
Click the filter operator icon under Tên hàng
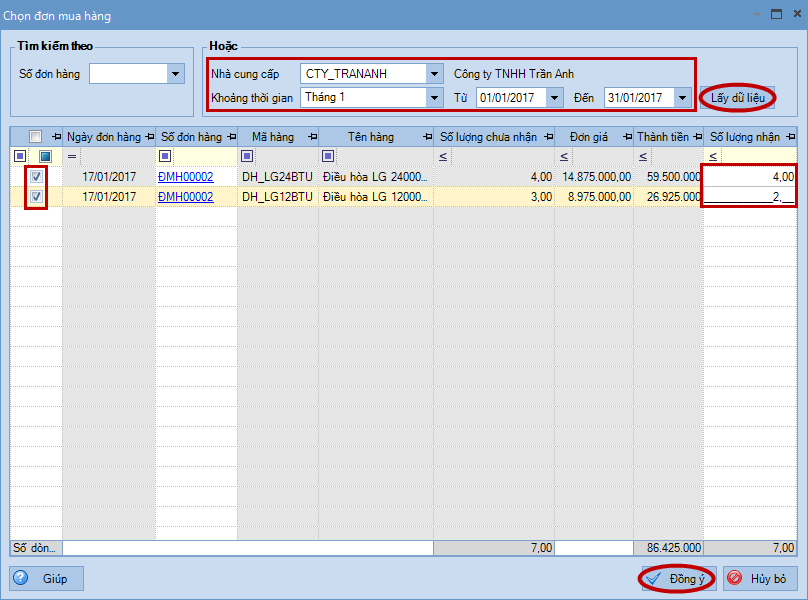[x=329, y=157]
